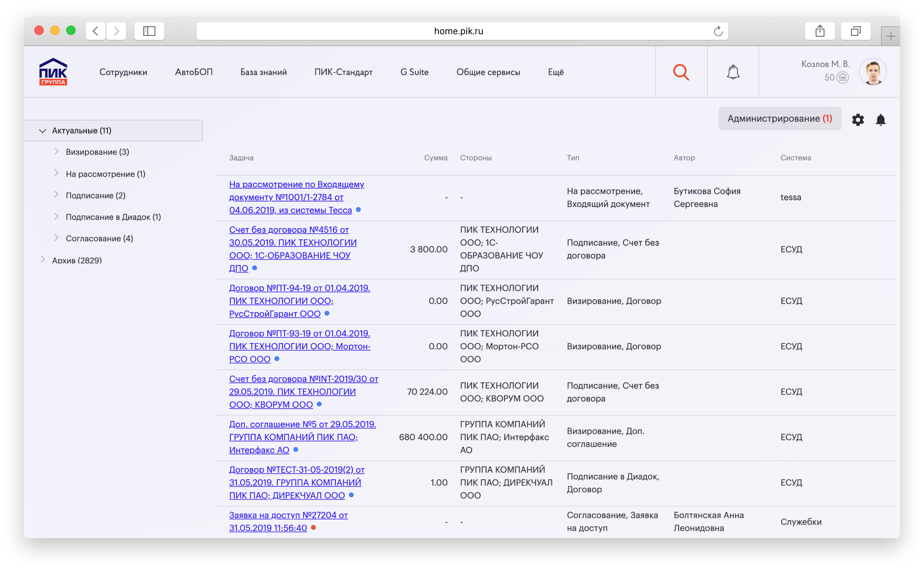Click the user points count 50
The image size is (924, 570).
829,77
